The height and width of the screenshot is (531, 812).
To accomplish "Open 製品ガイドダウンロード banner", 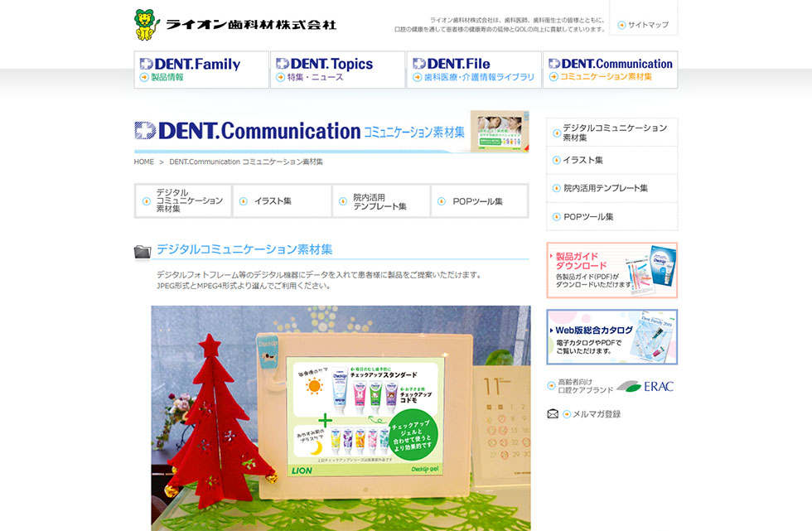I will [612, 270].
